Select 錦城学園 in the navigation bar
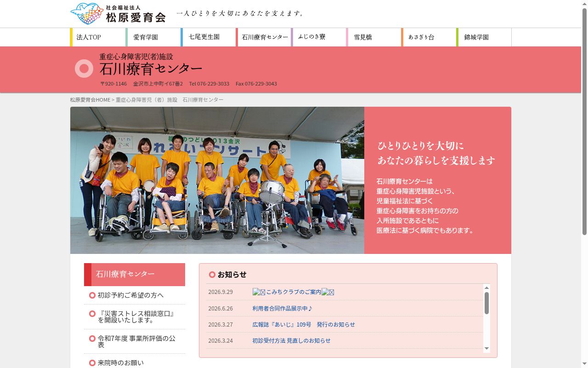588x368 pixels. point(484,37)
